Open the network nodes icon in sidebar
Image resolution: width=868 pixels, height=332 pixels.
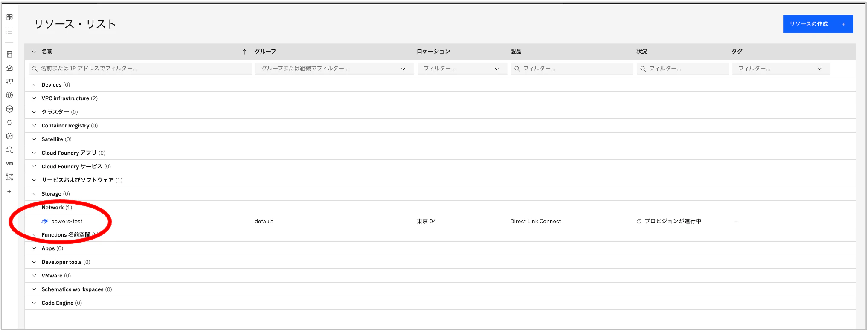pos(9,177)
